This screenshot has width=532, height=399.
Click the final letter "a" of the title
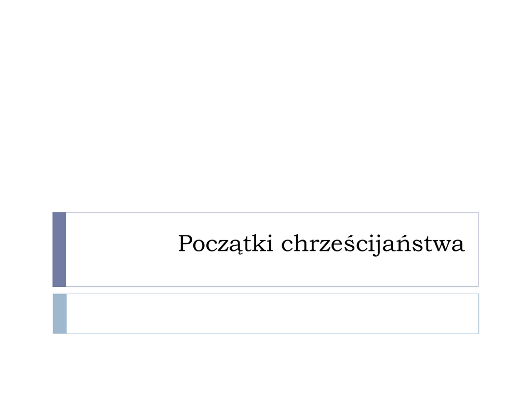click(x=458, y=245)
